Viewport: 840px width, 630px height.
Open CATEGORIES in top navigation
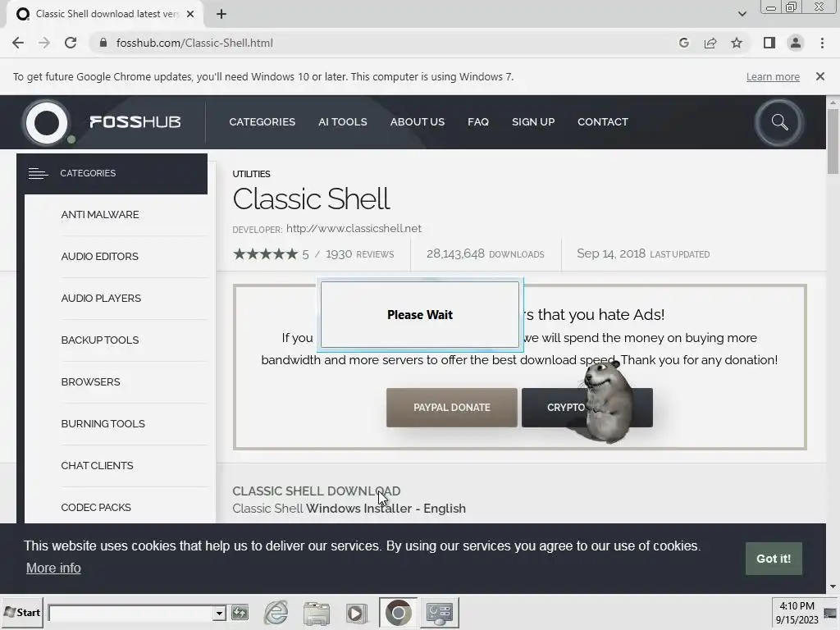(262, 122)
